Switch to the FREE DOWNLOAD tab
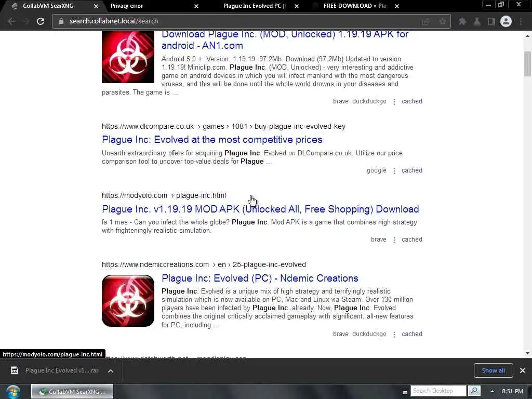Image resolution: width=532 pixels, height=399 pixels. (354, 6)
